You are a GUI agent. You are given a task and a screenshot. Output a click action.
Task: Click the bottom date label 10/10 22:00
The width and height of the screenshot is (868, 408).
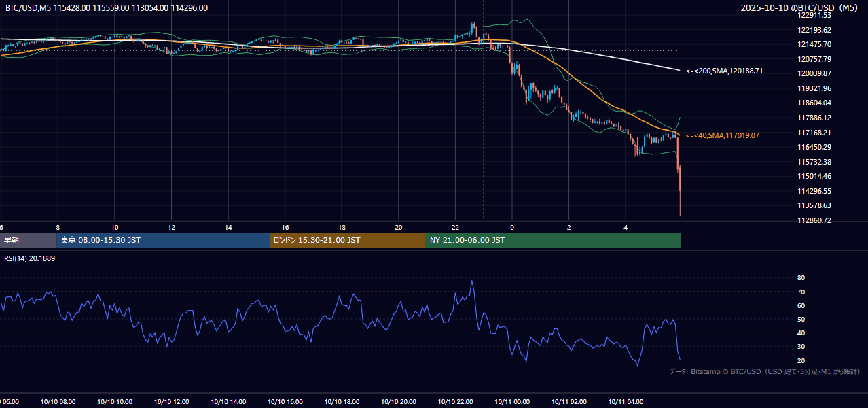tap(456, 402)
